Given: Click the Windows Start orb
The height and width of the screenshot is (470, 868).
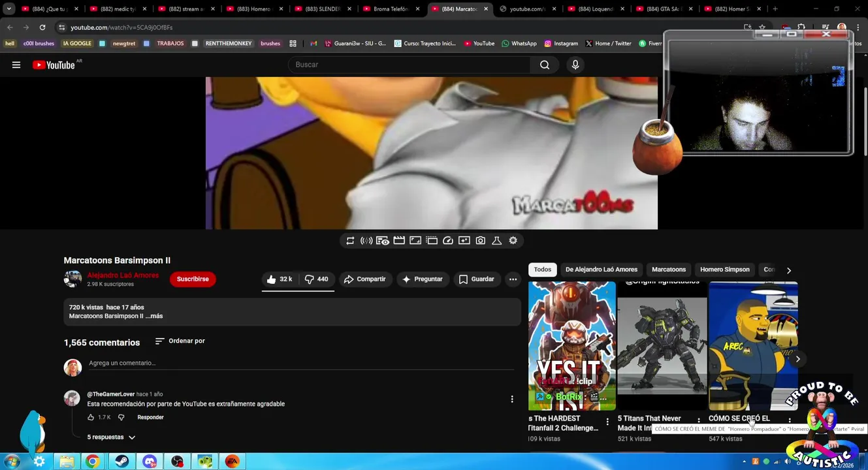Looking at the screenshot, I should (10, 462).
